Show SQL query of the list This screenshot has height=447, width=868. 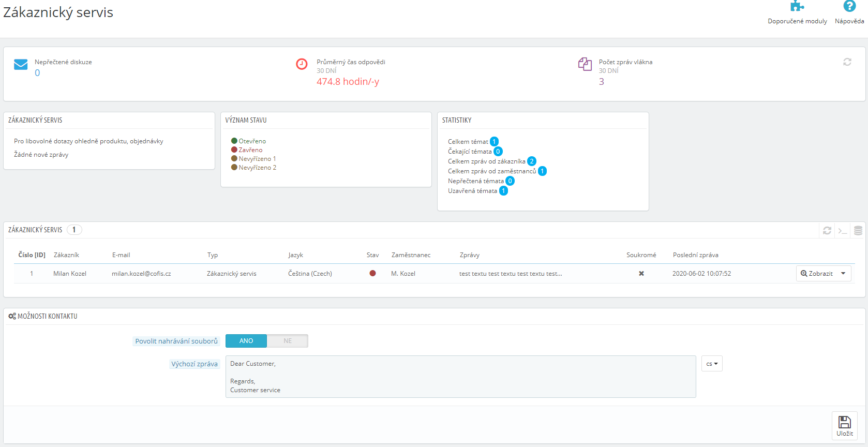click(843, 231)
